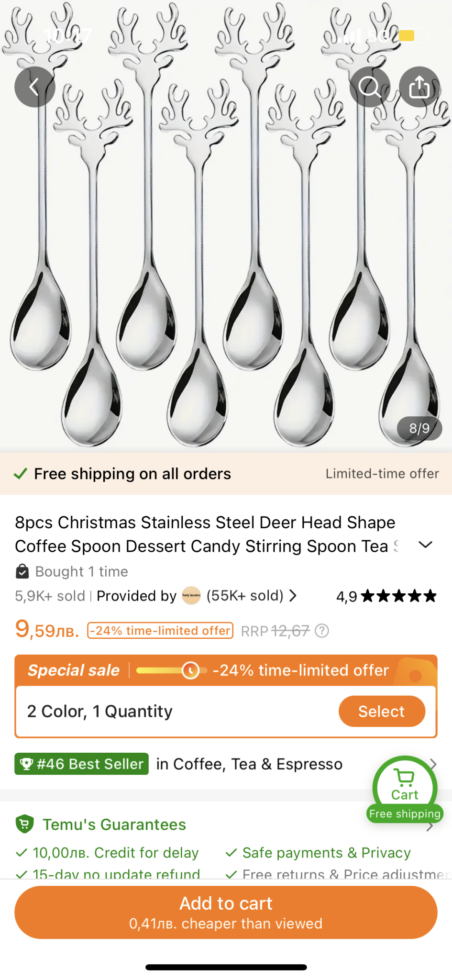Open search with magnifier icon

(370, 87)
